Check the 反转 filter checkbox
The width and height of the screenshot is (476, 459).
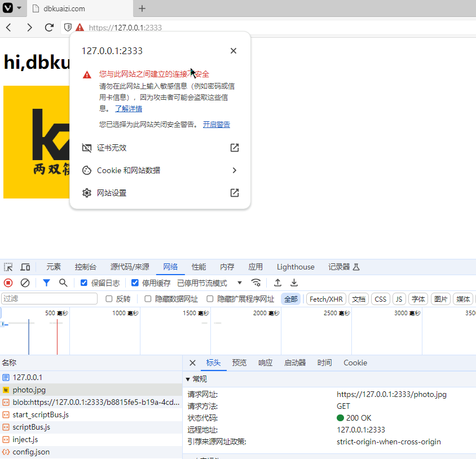click(109, 299)
